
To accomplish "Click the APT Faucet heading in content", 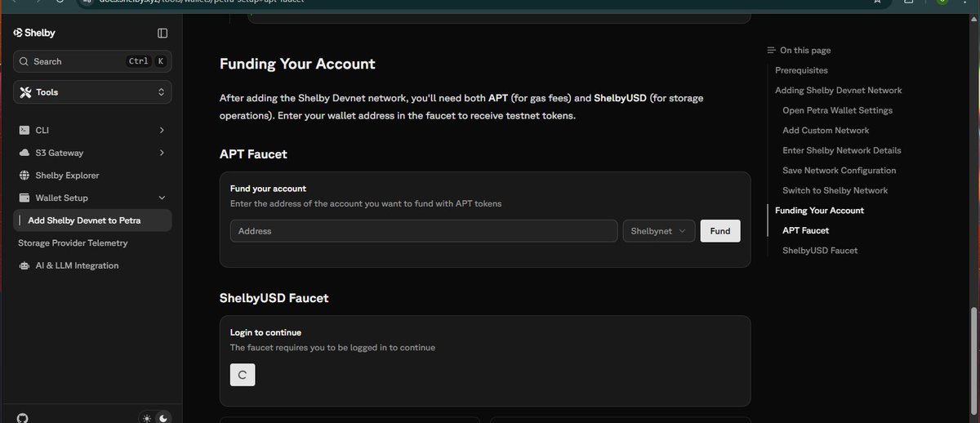I will [x=253, y=154].
